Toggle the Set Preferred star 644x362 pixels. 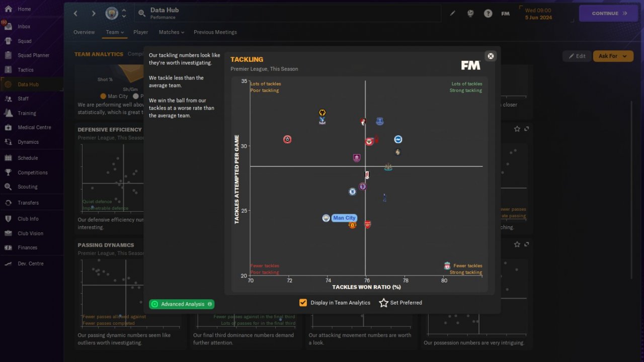384,303
